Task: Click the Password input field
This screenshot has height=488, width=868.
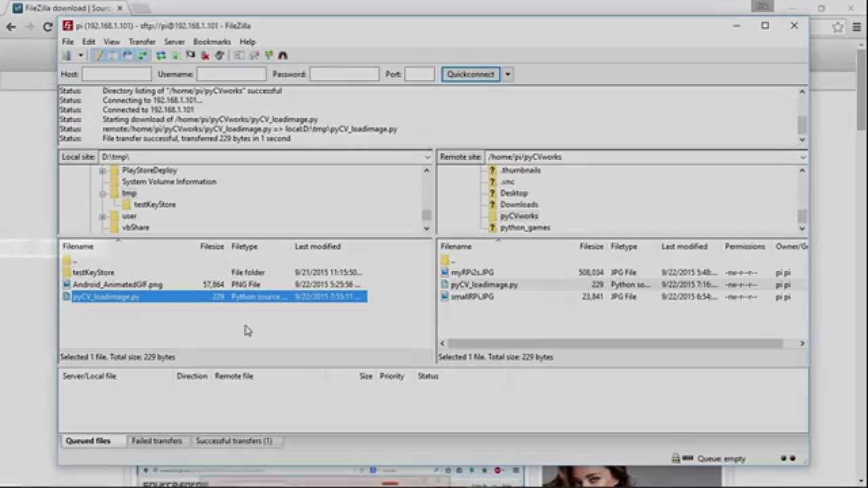Action: (344, 74)
